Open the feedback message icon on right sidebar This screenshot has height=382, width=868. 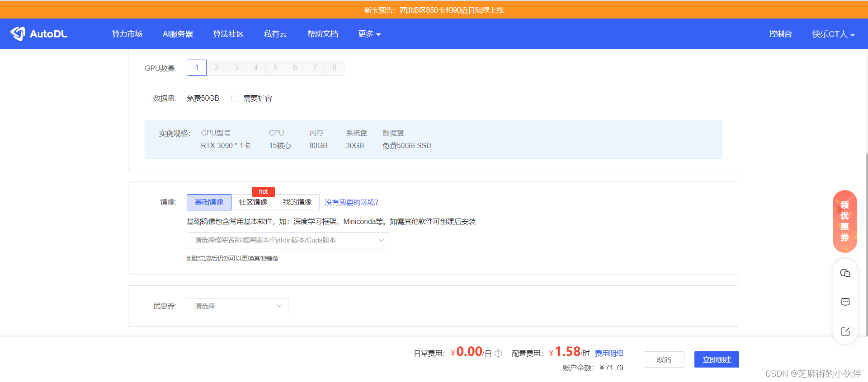[845, 302]
